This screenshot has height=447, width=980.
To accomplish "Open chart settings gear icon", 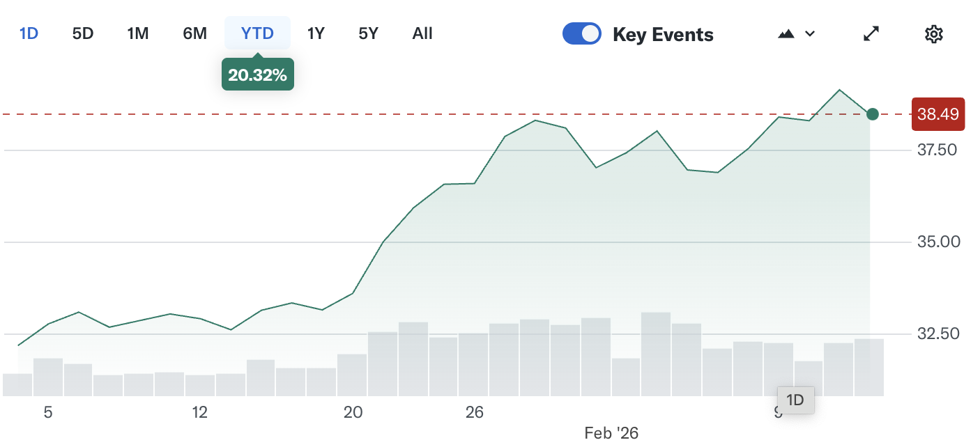I will 933,34.
